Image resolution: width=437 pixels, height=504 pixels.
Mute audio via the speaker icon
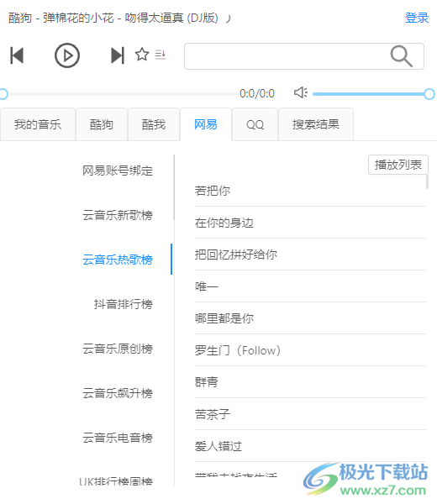(x=301, y=92)
